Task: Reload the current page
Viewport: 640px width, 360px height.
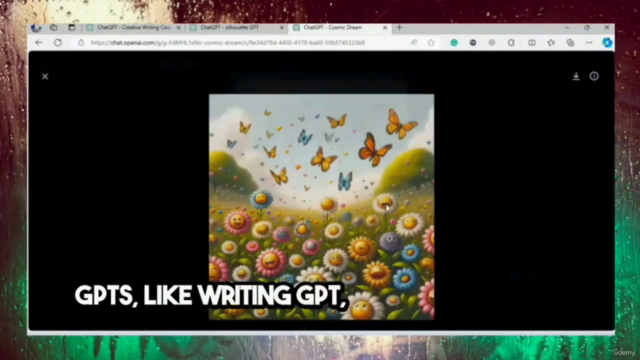Action: click(58, 42)
